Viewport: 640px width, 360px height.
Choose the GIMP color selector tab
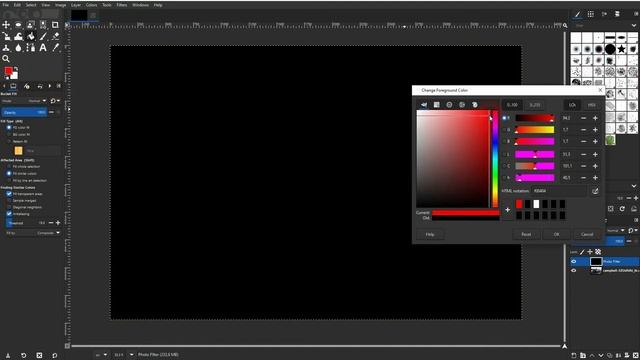424,105
